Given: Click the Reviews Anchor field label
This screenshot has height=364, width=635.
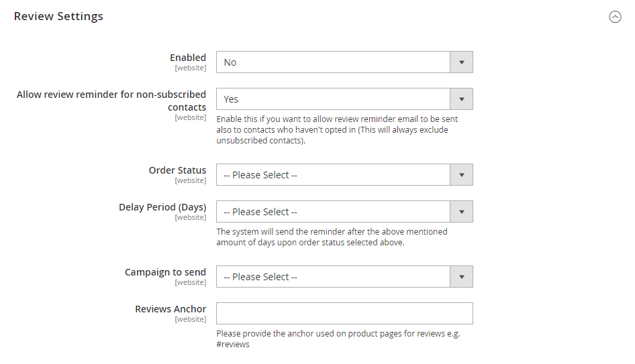Looking at the screenshot, I should 170,309.
